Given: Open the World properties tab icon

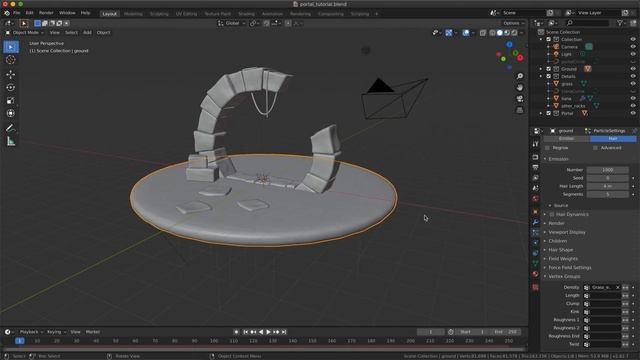Looking at the screenshot, I should tap(535, 198).
